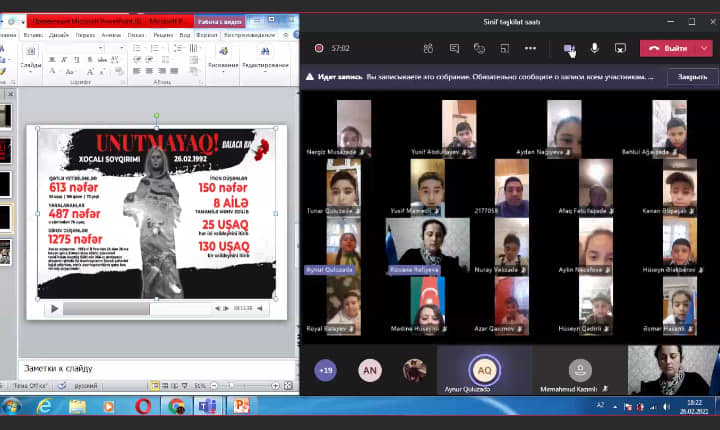
Task: Click video volume speaker icon on slide
Action: [260, 308]
